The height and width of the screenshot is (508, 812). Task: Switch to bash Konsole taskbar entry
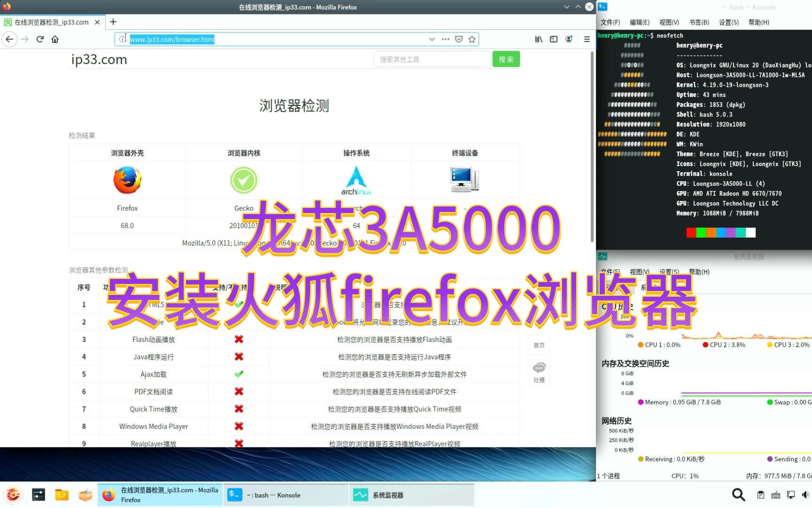point(286,495)
